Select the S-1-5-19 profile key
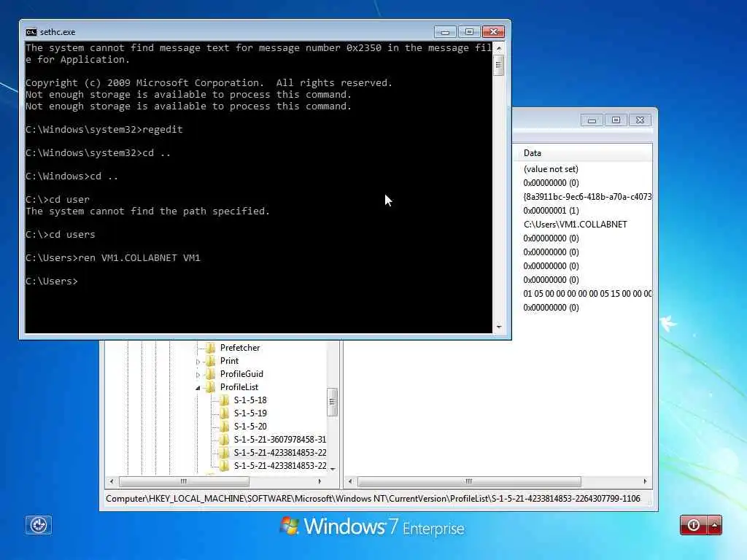 250,413
